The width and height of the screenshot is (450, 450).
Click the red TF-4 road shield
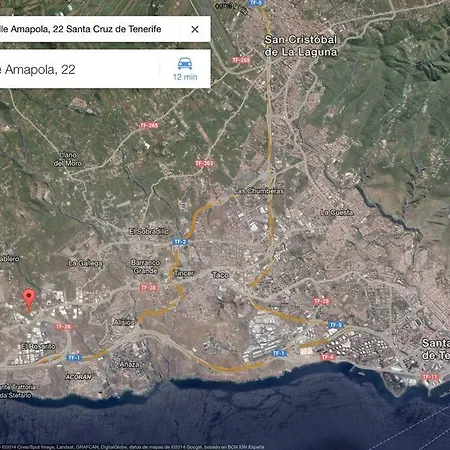[x=327, y=357]
